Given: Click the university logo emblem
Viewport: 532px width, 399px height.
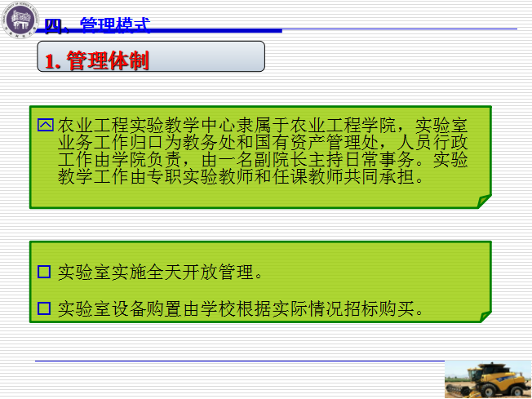Looking at the screenshot, I should 18,19.
